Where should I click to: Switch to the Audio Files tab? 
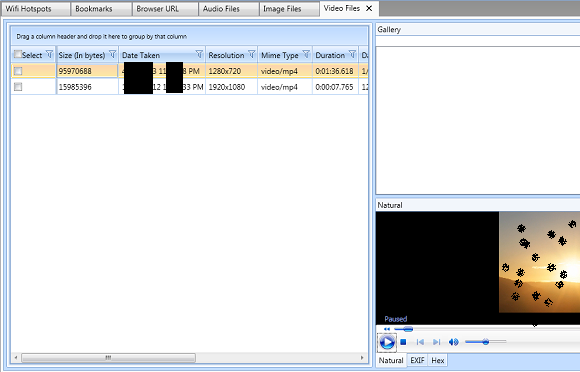(228, 9)
